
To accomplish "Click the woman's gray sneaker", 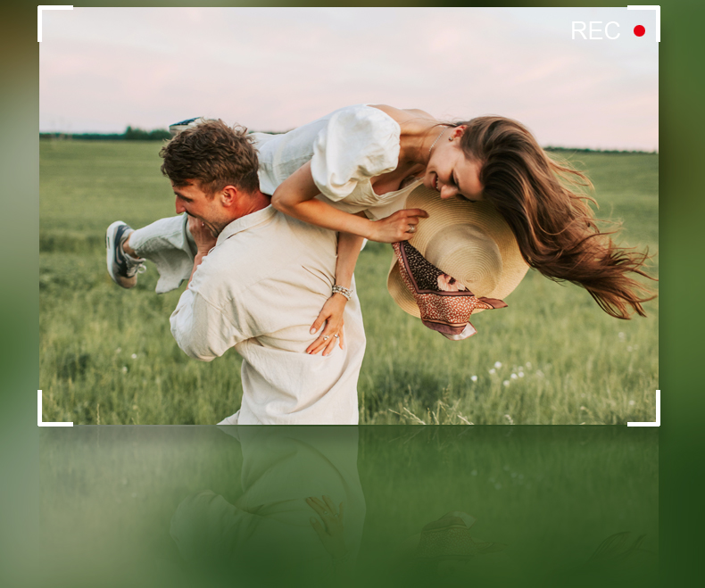I will [x=120, y=253].
